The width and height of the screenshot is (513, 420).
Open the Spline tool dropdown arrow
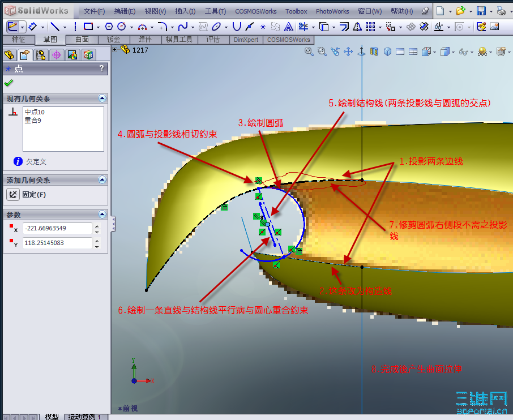193,27
